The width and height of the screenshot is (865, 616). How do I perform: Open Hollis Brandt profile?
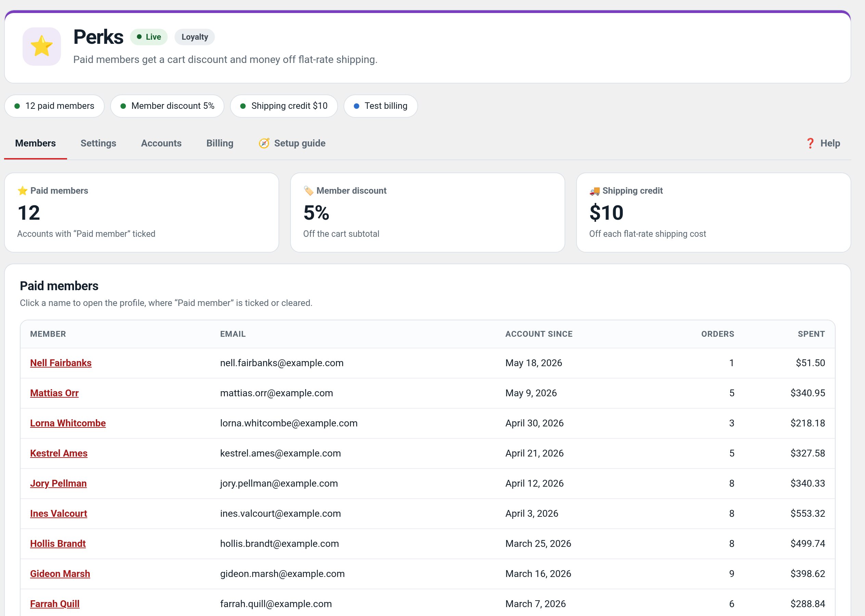point(58,543)
